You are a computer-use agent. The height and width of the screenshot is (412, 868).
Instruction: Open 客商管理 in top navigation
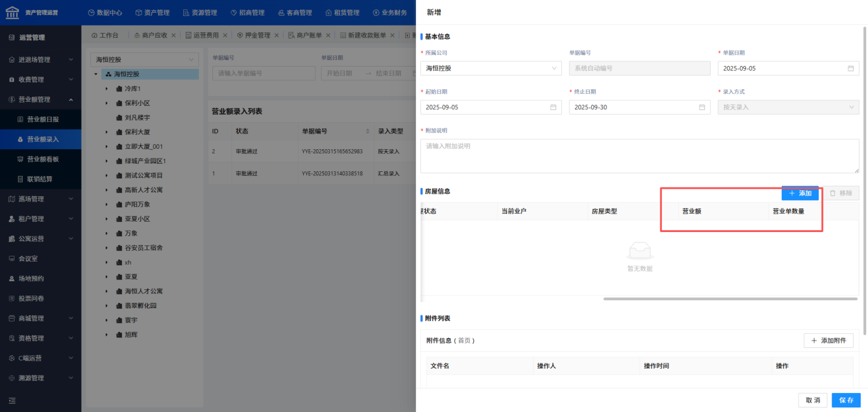[295, 13]
